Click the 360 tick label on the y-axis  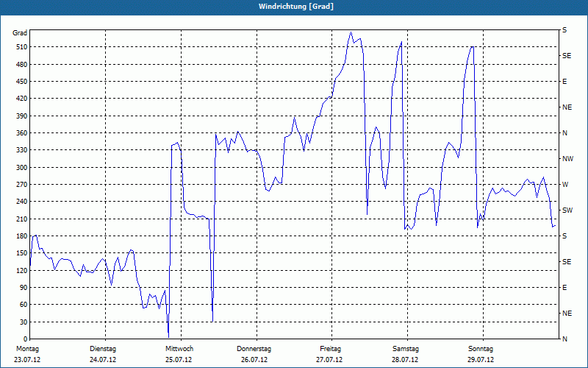[x=22, y=133]
